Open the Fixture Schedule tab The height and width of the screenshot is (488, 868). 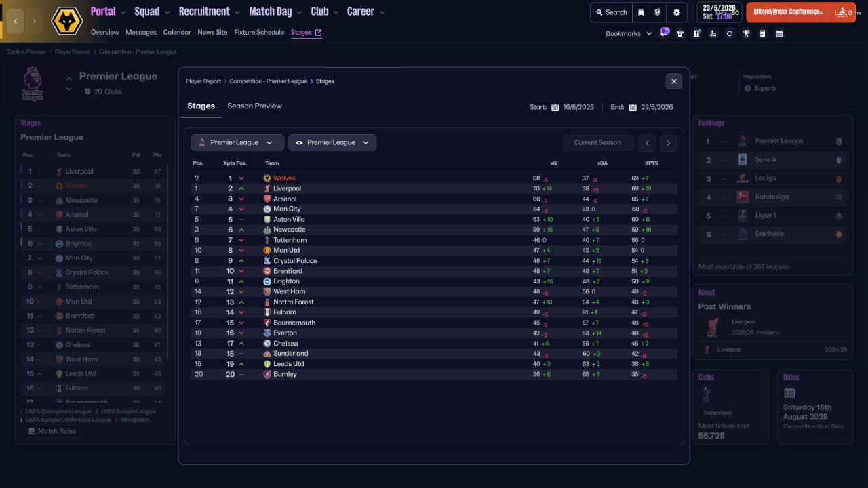click(259, 33)
